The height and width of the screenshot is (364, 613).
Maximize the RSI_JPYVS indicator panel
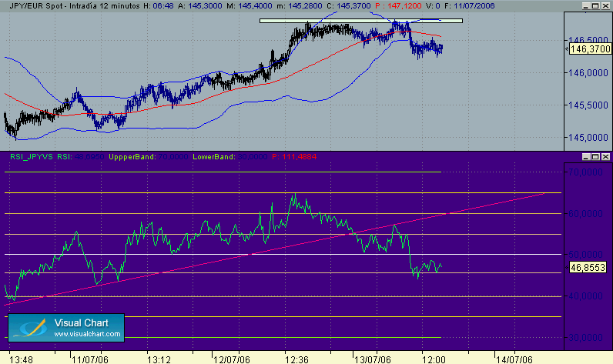coord(595,157)
